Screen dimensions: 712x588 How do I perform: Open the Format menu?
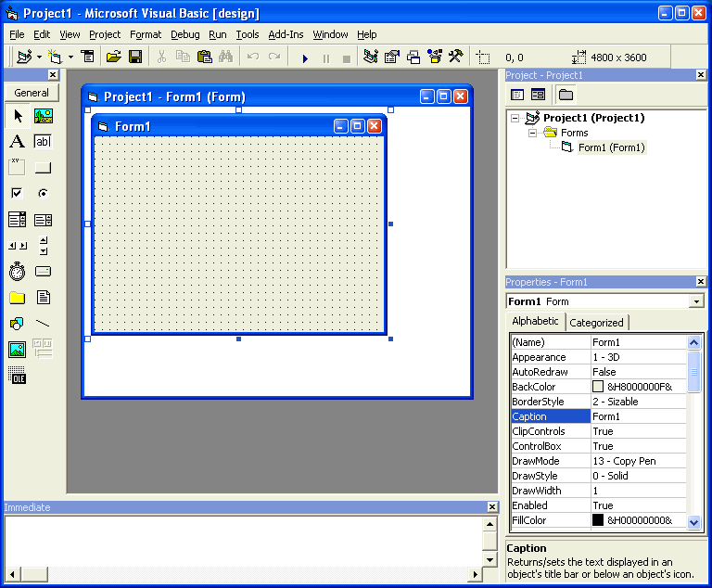(x=146, y=34)
